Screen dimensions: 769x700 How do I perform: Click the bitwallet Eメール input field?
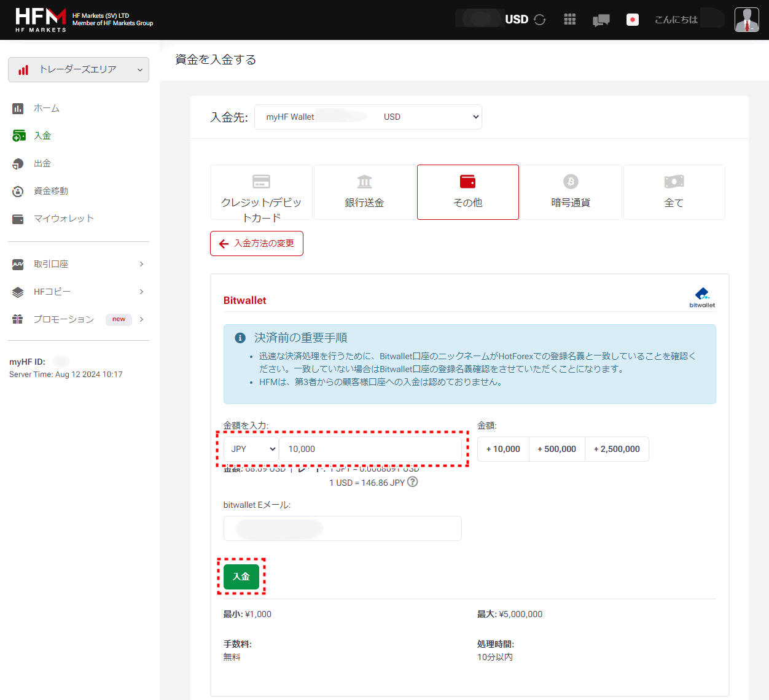click(x=343, y=528)
